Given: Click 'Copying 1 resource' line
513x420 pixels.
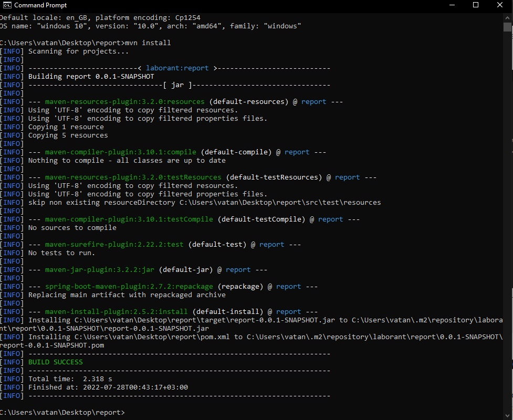Looking at the screenshot, I should (66, 127).
